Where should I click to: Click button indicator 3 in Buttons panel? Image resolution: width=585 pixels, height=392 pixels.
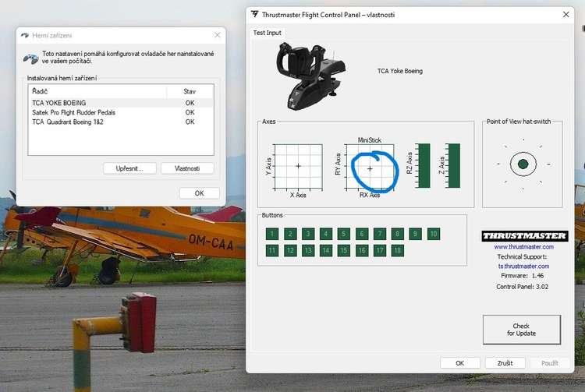pos(308,234)
